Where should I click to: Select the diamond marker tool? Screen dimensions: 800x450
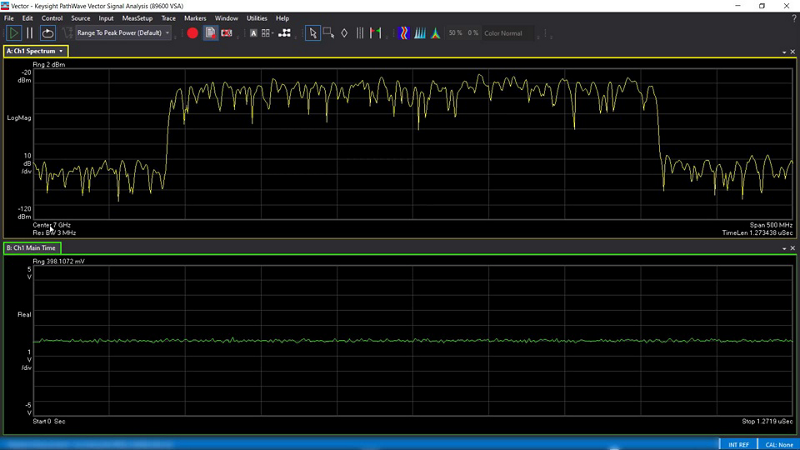(344, 33)
